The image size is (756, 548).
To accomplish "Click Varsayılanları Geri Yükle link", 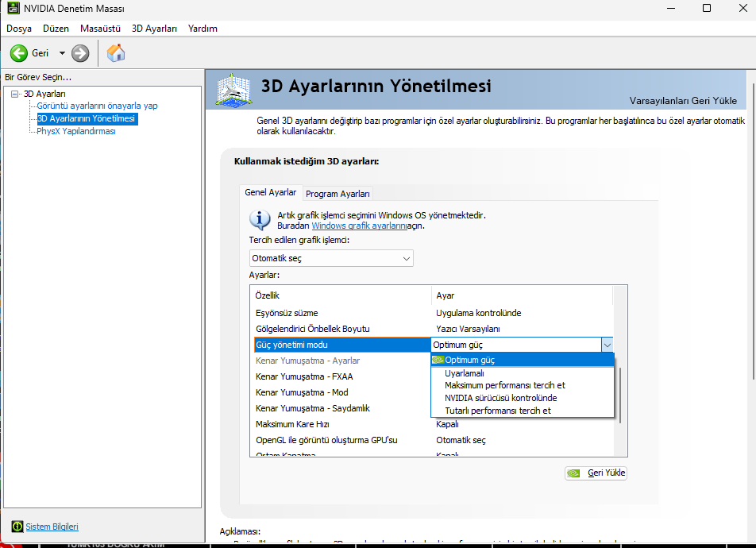I will pos(683,101).
